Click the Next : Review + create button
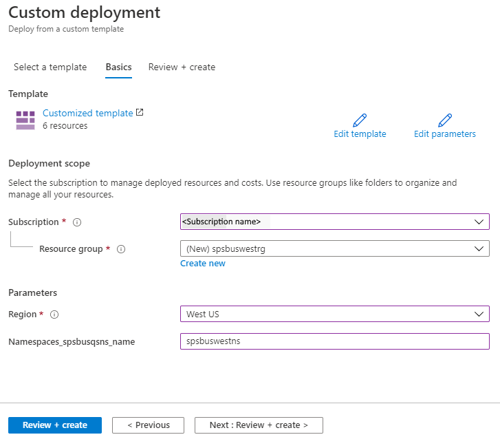500x448 pixels. (x=259, y=425)
